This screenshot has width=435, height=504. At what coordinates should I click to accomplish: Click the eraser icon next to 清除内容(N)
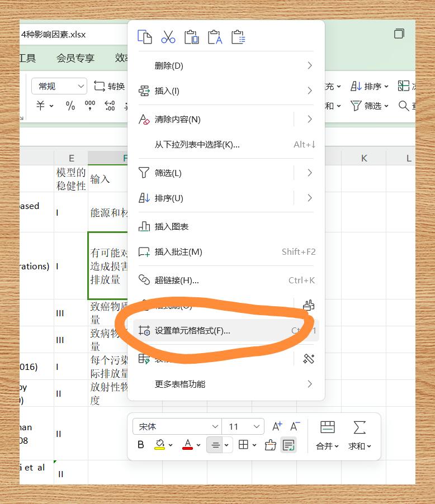tap(144, 119)
